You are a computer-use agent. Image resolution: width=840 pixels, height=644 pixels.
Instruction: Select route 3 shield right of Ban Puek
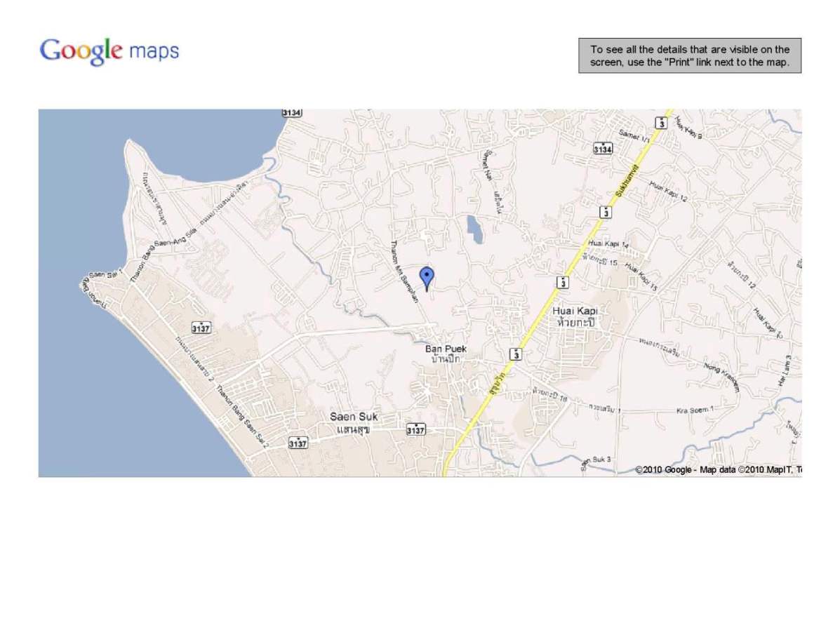pos(515,354)
